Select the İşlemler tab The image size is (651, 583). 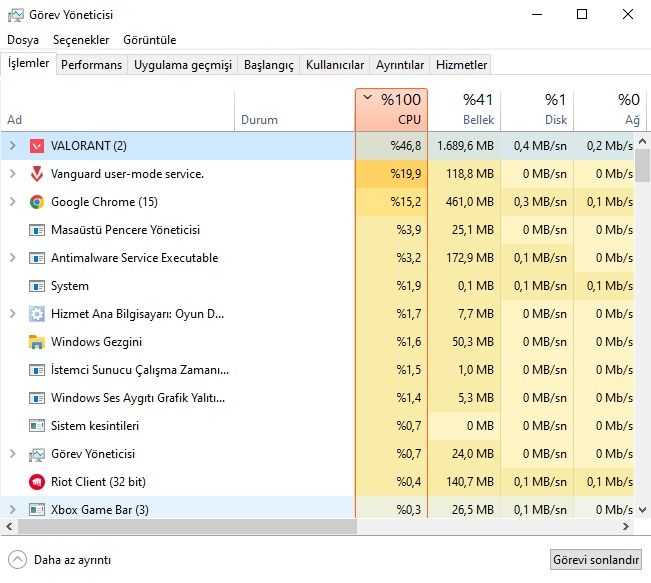(28, 63)
